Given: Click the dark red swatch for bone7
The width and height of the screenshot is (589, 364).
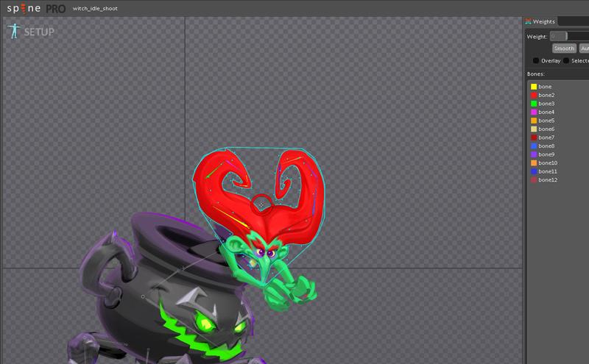Looking at the screenshot, I should pyautogui.click(x=533, y=138).
